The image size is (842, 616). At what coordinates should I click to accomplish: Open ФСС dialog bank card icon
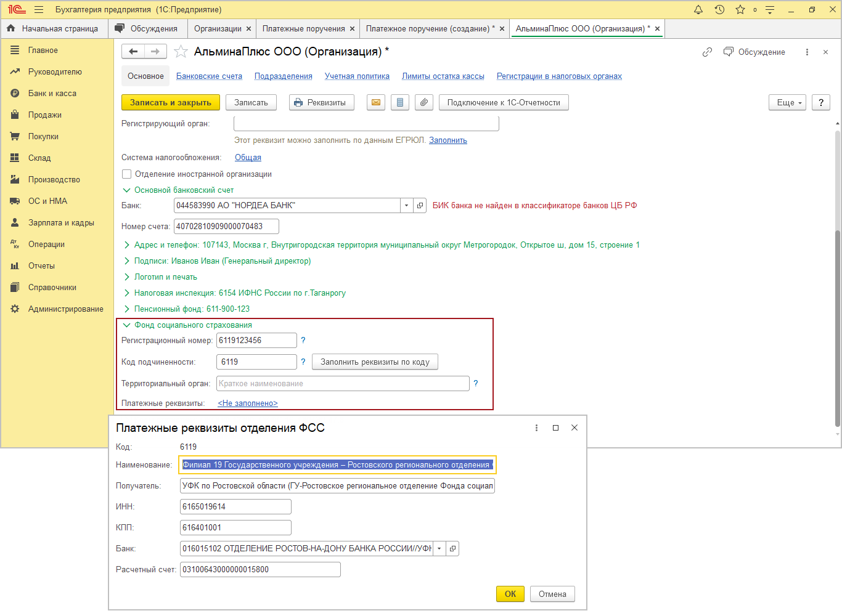pos(453,548)
